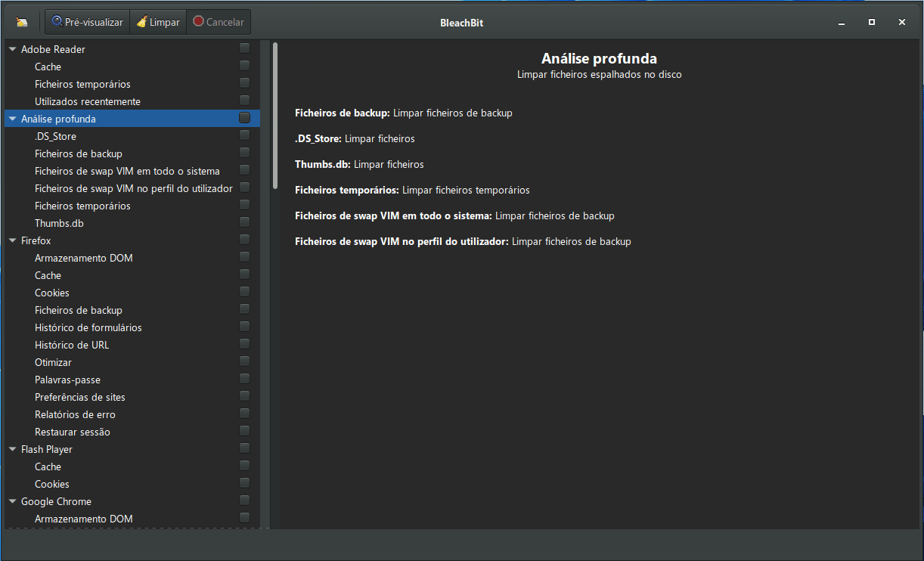Check Restaurar sessão checkbox
924x561 pixels.
coord(244,431)
